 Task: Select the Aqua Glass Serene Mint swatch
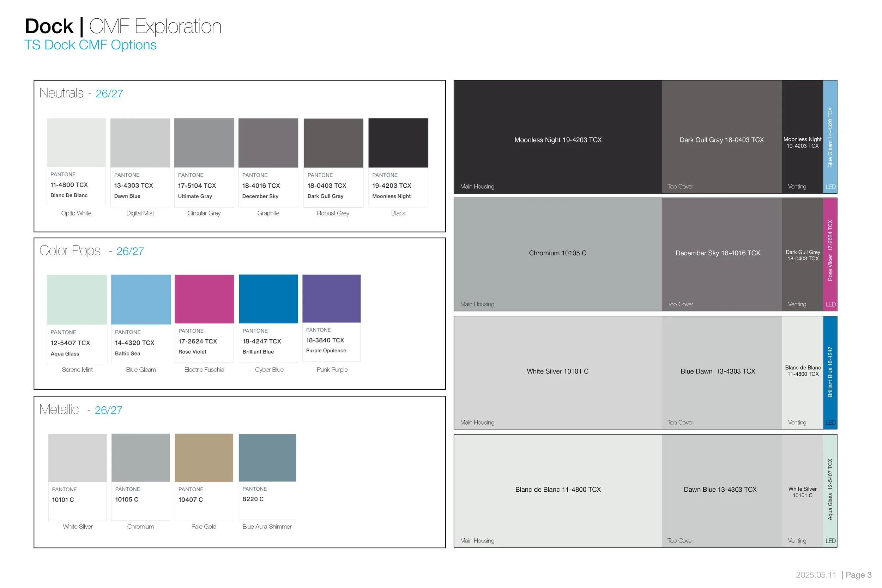77,299
